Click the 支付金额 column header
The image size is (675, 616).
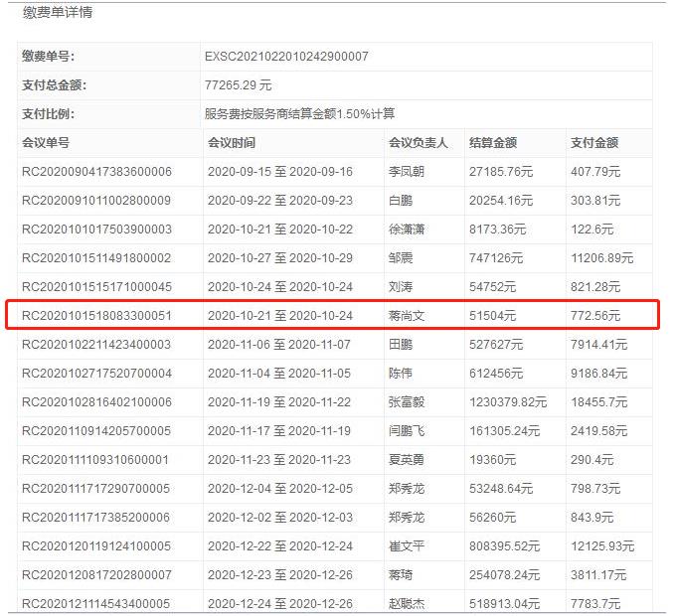[x=594, y=143]
